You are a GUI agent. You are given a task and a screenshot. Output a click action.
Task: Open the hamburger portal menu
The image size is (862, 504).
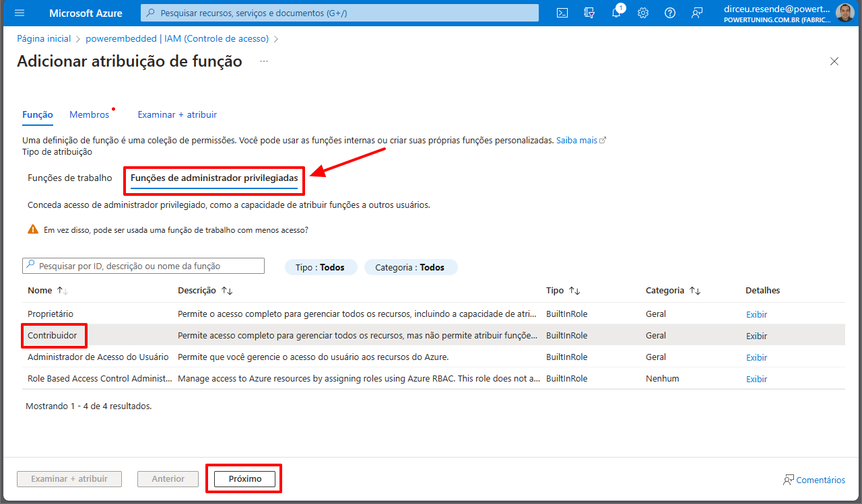(19, 13)
